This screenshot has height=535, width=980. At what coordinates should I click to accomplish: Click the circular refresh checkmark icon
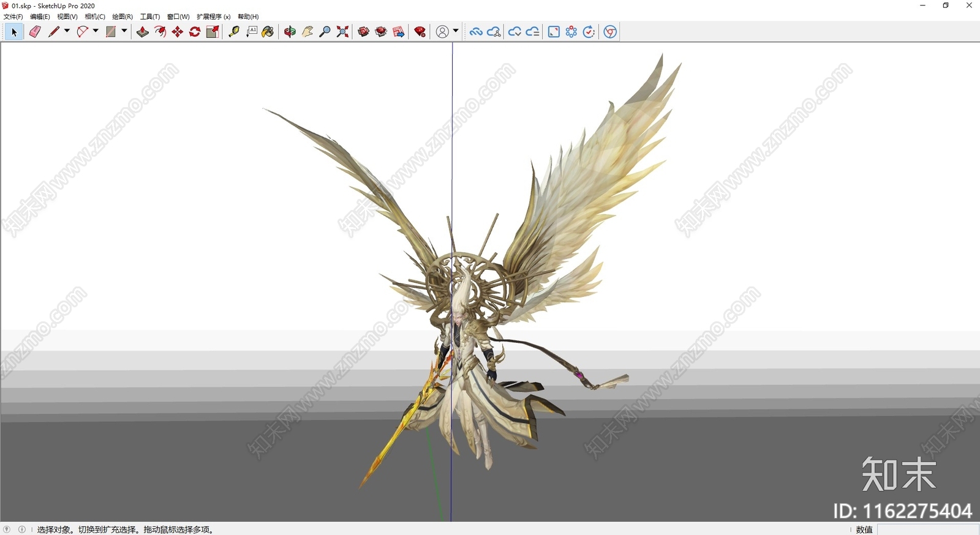pos(589,32)
